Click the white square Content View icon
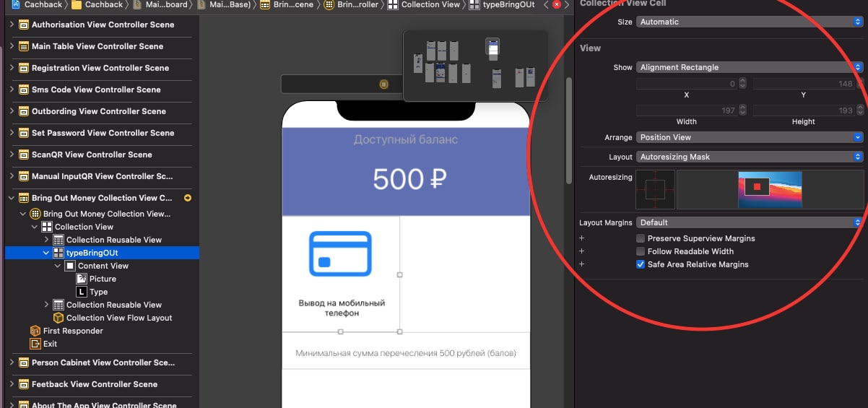This screenshot has width=868, height=408. pos(70,266)
